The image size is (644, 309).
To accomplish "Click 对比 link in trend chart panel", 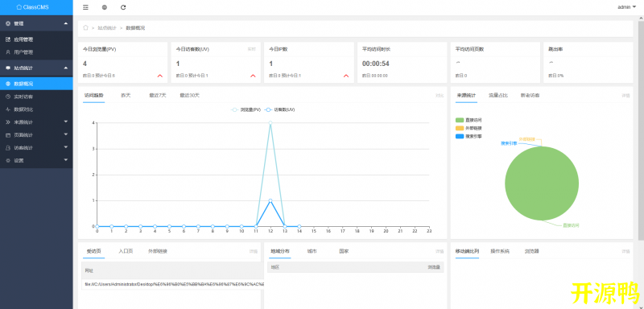I will coord(440,96).
